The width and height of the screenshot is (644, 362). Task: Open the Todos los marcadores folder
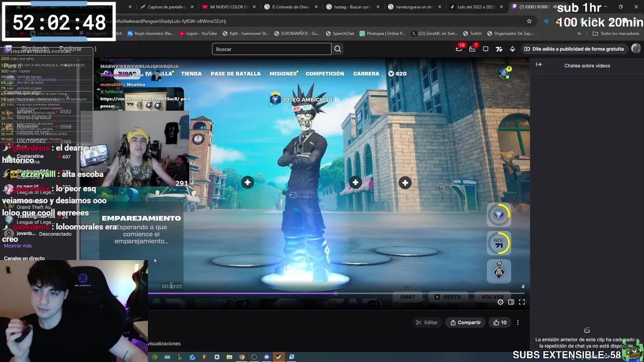[616, 34]
